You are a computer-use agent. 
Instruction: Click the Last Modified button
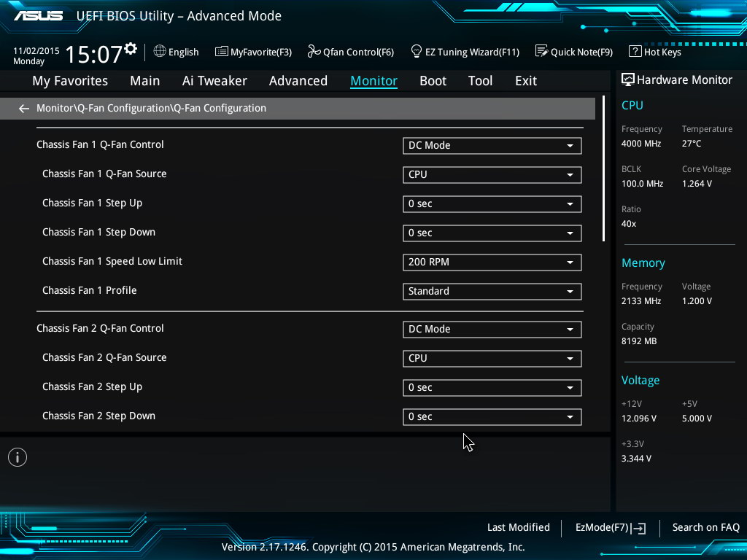tap(518, 527)
